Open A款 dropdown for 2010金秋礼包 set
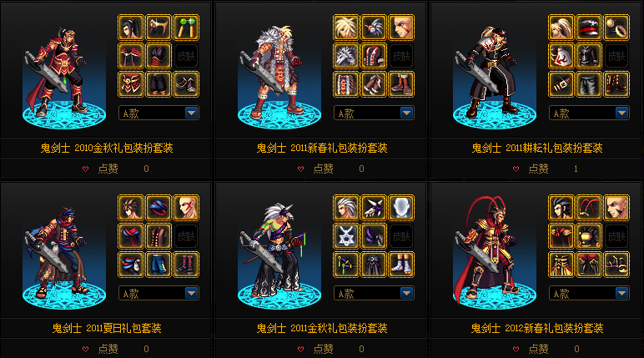 coord(158,113)
